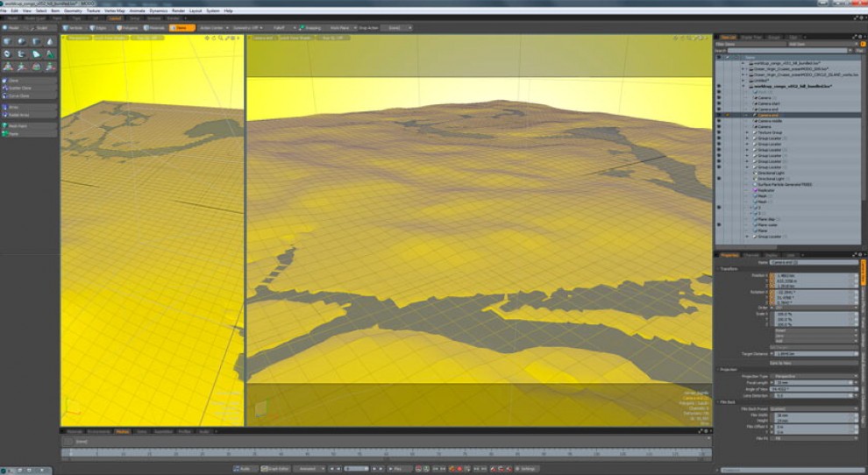The image size is (868, 475).
Task: Open the Action Center dropdown
Action: click(213, 28)
